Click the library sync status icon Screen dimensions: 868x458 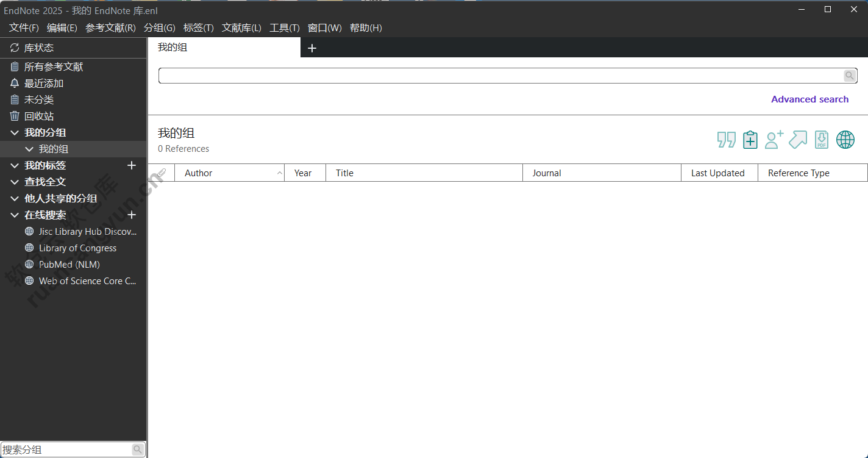(15, 48)
